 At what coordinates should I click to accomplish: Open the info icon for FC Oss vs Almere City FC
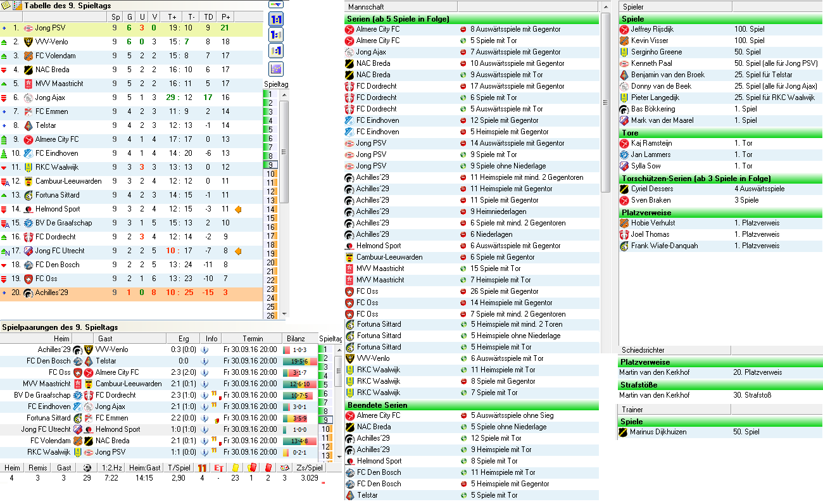point(204,372)
